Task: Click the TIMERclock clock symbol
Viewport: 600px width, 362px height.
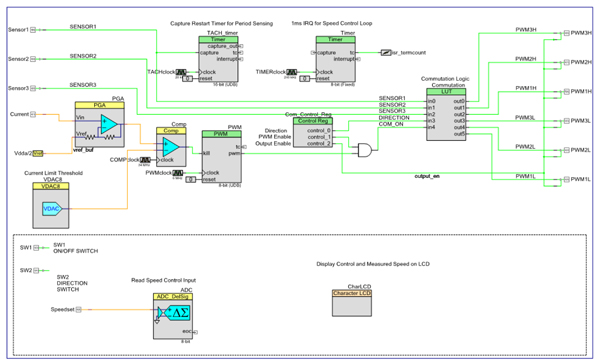Action: tap(292, 72)
